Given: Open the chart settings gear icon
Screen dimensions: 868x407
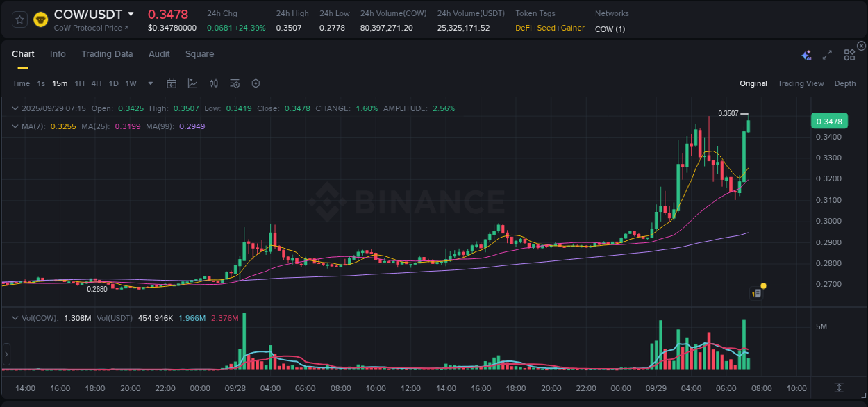Looking at the screenshot, I should click(256, 83).
